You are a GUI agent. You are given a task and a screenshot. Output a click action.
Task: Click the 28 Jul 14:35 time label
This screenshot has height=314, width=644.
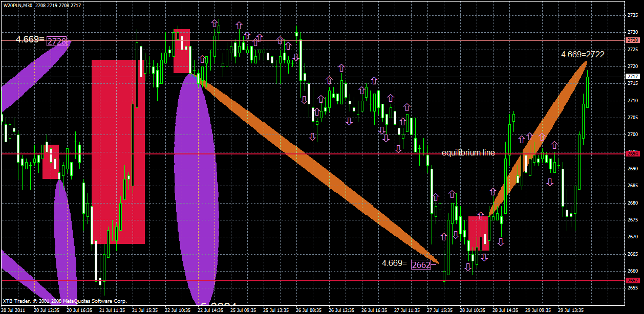pos(506,310)
